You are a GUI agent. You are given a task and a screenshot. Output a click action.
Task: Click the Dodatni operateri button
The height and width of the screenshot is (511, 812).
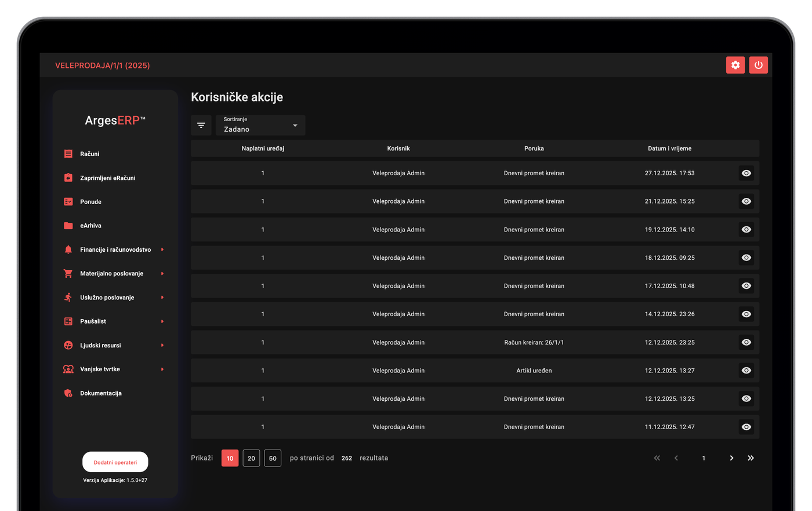115,462
